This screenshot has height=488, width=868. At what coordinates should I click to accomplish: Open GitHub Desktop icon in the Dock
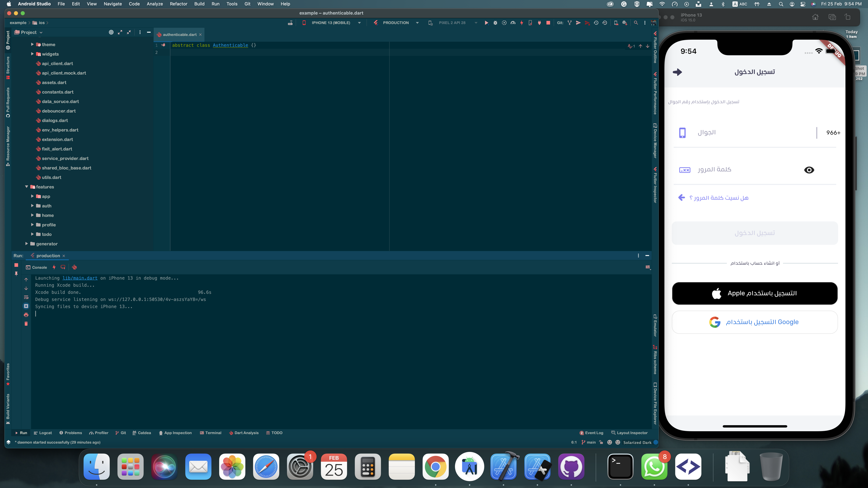[571, 467]
